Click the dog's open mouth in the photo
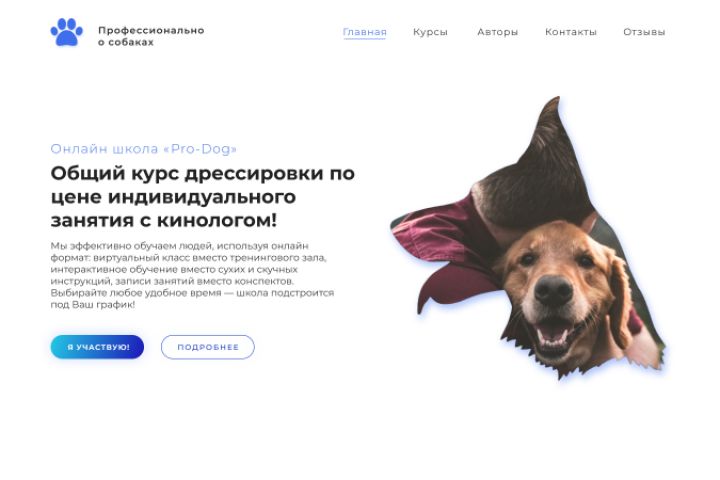 tap(552, 333)
